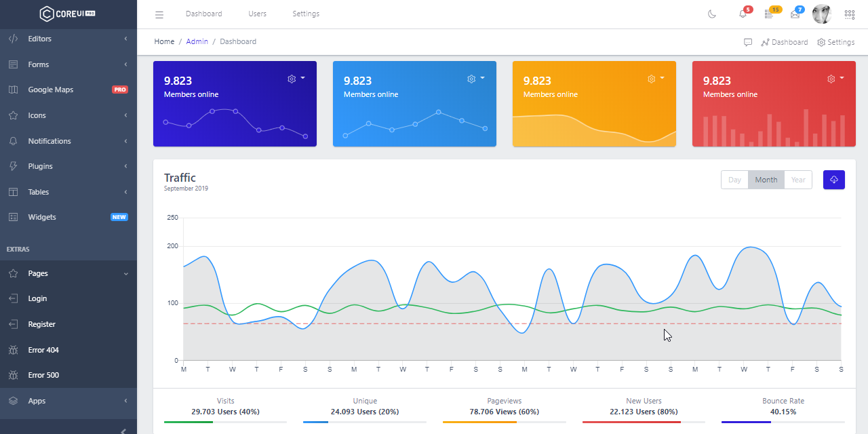The width and height of the screenshot is (868, 434).
Task: Click the Widgets calculator icon in sidebar
Action: (x=13, y=217)
